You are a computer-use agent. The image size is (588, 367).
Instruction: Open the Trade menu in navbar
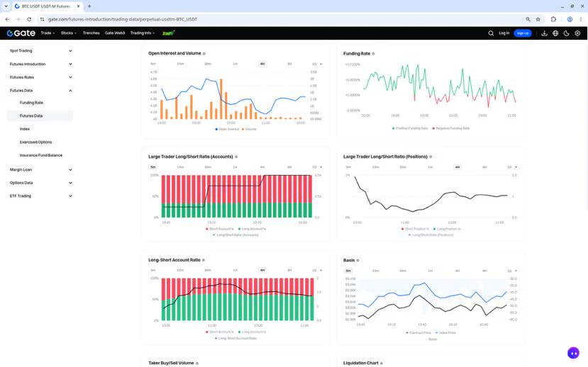click(x=48, y=33)
